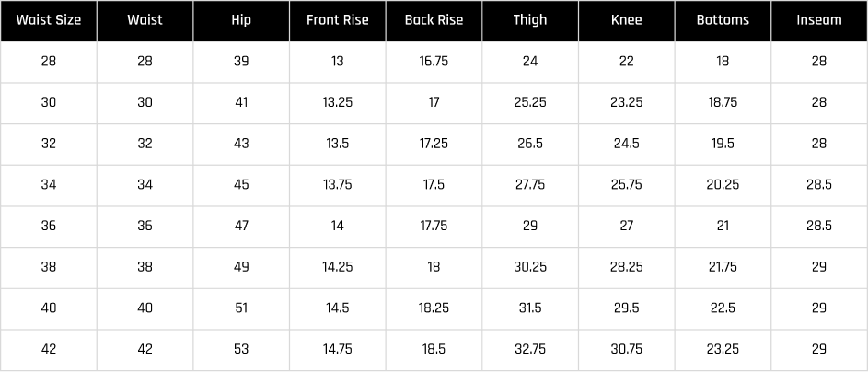Select front rise value 14.5
868x372 pixels.
(x=338, y=308)
